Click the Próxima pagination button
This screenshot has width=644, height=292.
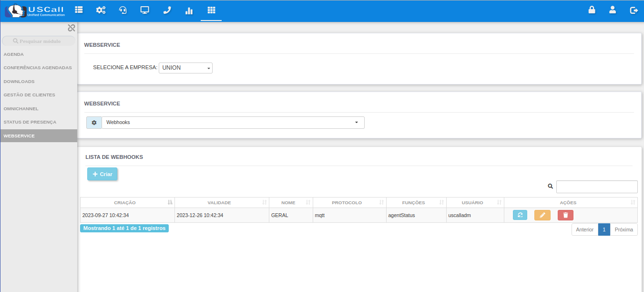[624, 229]
